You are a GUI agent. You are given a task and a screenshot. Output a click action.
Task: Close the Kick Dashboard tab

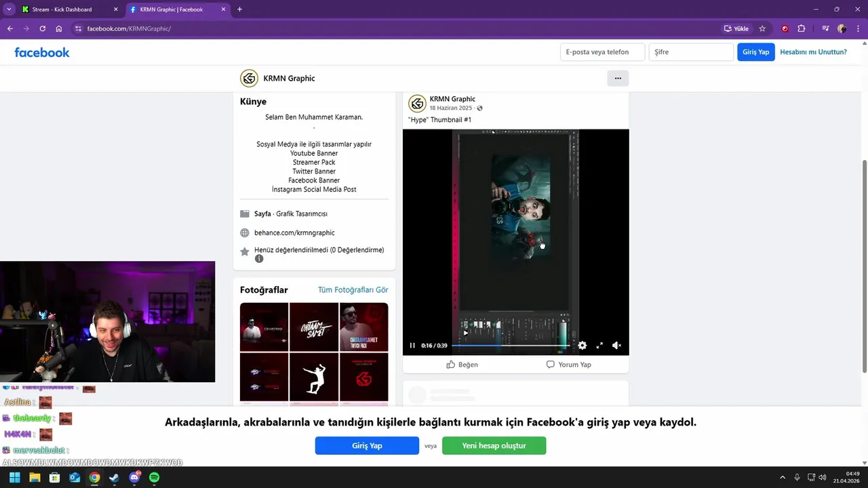(x=115, y=9)
